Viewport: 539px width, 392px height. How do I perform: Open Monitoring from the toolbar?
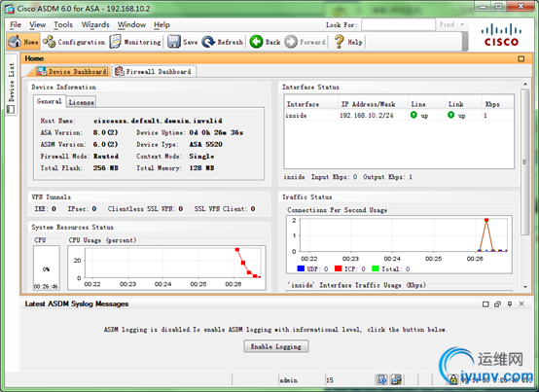[x=135, y=42]
